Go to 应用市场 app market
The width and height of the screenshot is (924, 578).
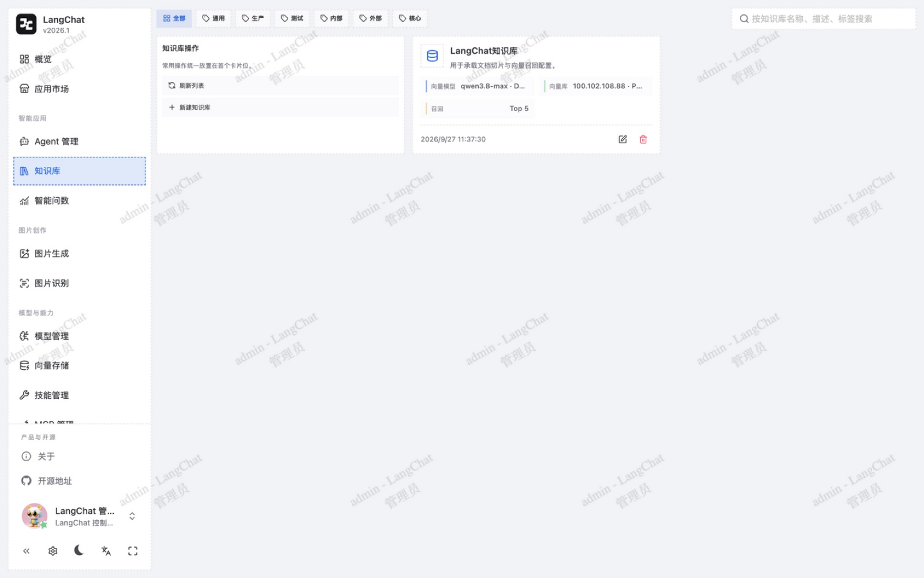pos(79,89)
